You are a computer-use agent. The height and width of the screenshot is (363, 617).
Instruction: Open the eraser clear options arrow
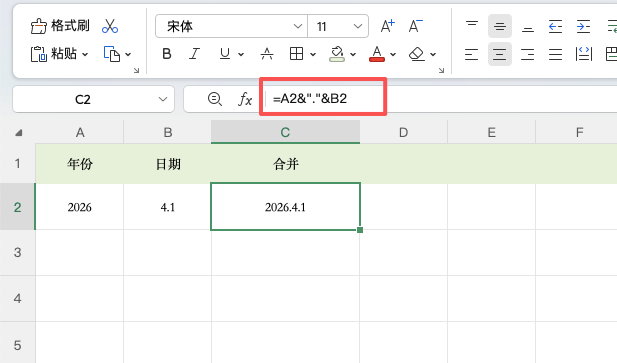(x=433, y=54)
